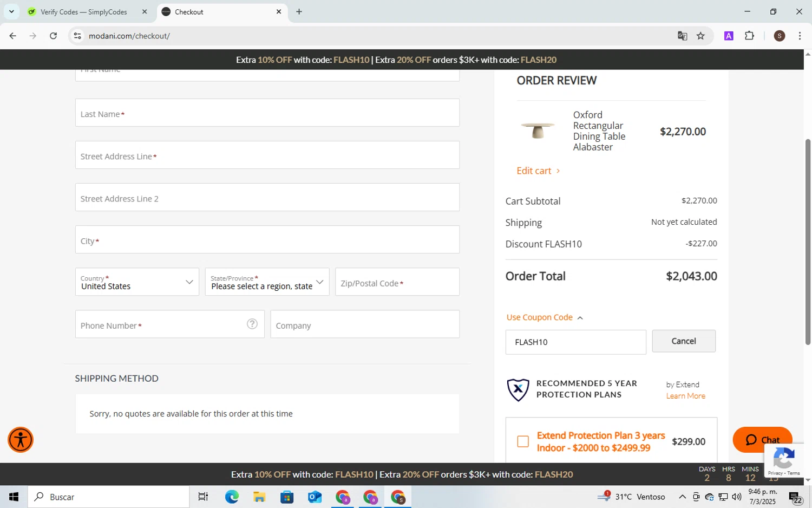Open a new browser tab

point(299,11)
